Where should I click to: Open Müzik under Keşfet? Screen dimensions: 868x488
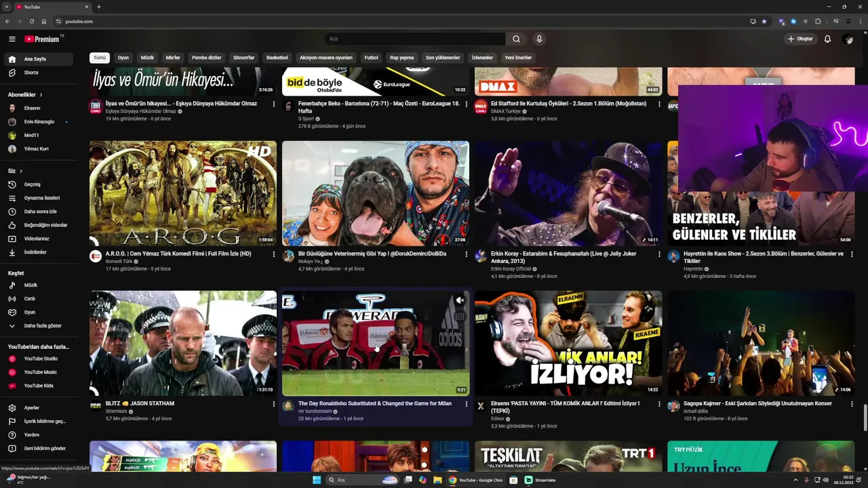coord(39,285)
